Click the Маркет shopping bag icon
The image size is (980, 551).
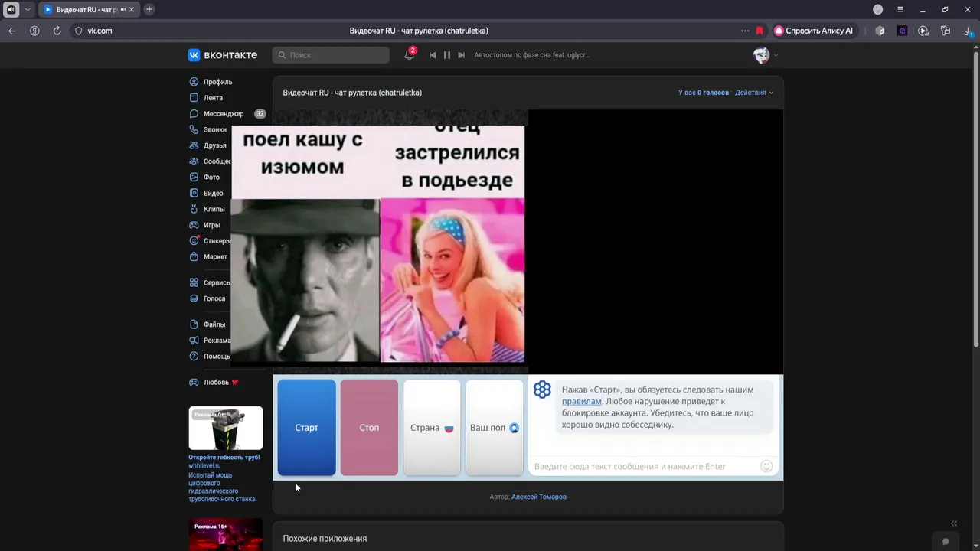tap(194, 257)
